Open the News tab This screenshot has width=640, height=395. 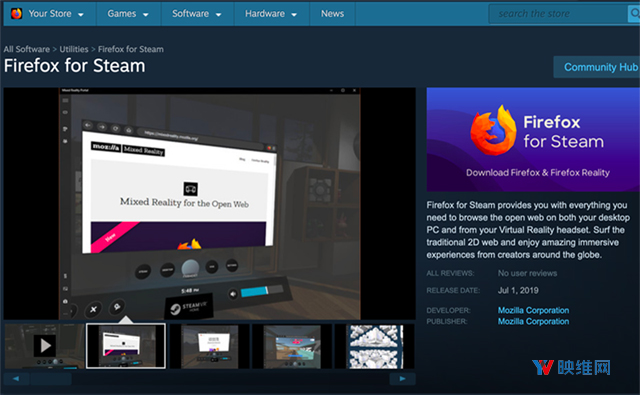(x=332, y=13)
